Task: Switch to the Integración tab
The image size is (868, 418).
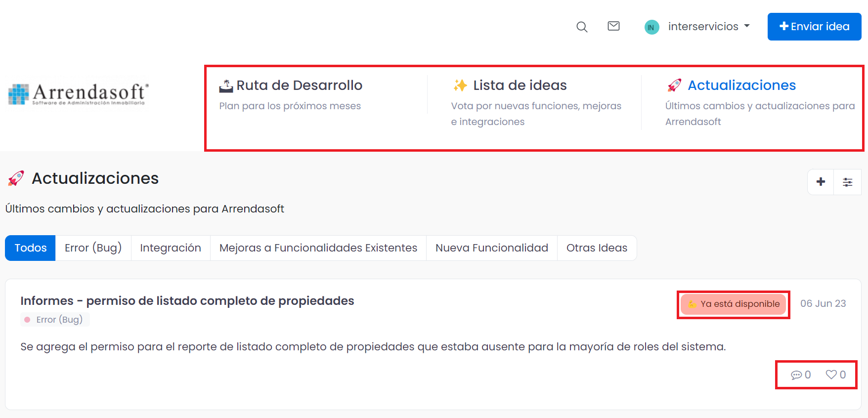Action: [x=171, y=248]
